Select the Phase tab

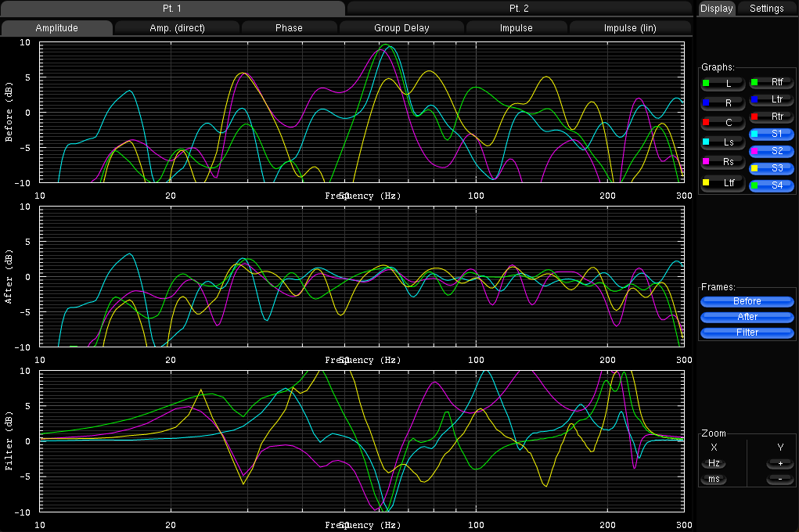tap(289, 28)
